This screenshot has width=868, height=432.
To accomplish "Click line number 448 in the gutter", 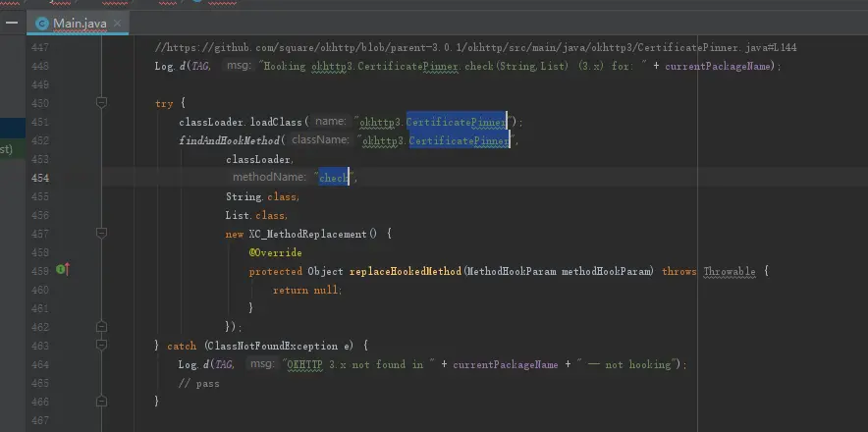I will pos(40,66).
